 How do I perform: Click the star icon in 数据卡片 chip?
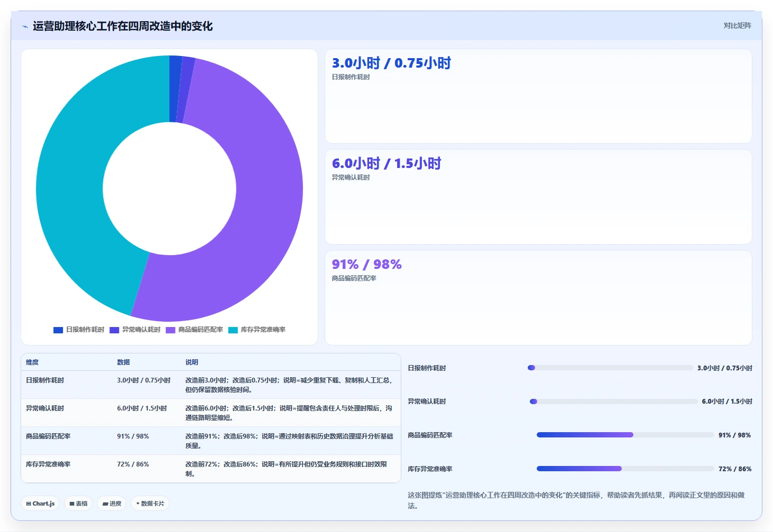click(x=138, y=503)
